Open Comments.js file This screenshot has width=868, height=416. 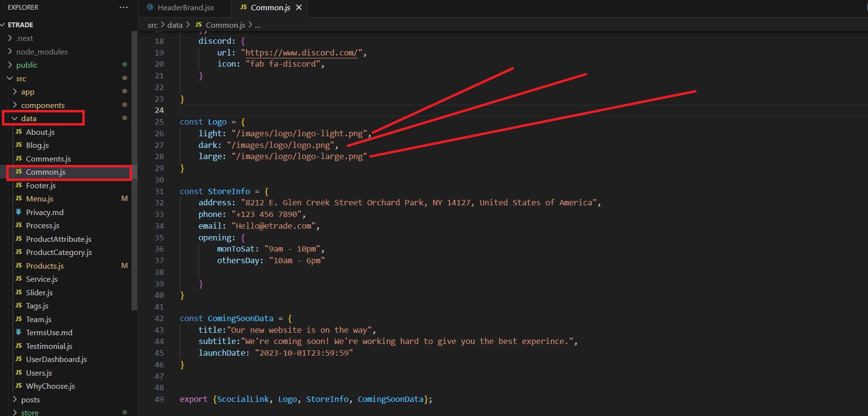(x=48, y=159)
